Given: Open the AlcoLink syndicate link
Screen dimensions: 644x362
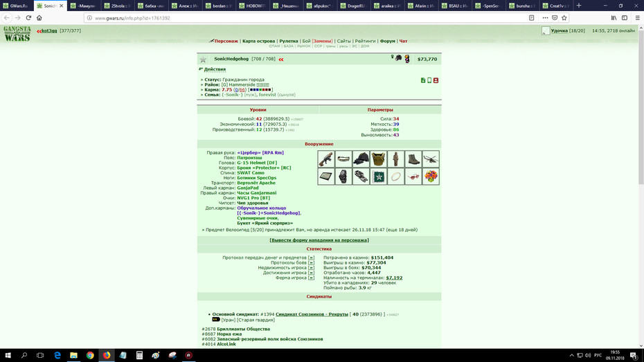Looking at the screenshot, I should coord(226,345).
